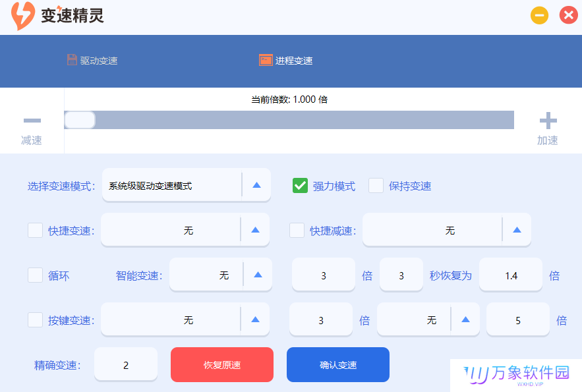Click the 变速精灵 title text
The width and height of the screenshot is (582, 392).
point(73,16)
